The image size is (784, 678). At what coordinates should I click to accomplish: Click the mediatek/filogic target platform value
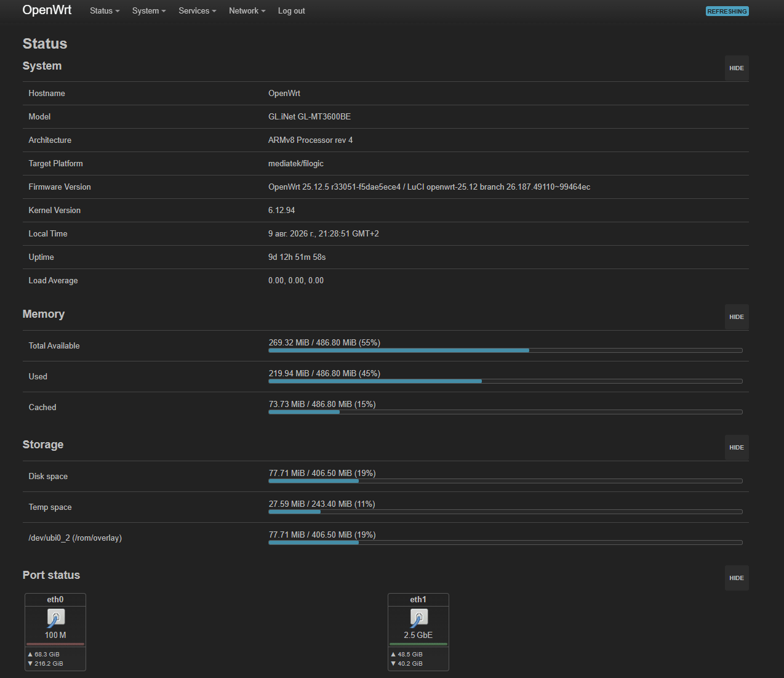[x=296, y=164]
